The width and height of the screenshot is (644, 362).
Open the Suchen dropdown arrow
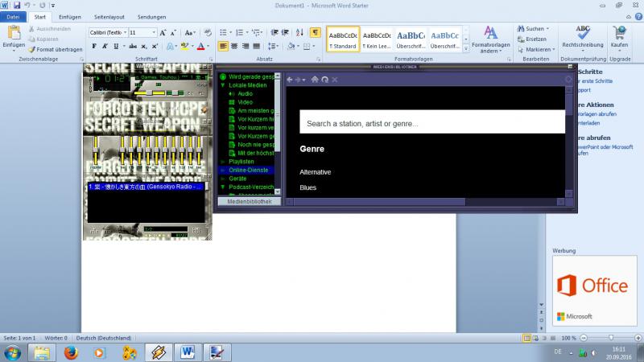tap(548, 29)
